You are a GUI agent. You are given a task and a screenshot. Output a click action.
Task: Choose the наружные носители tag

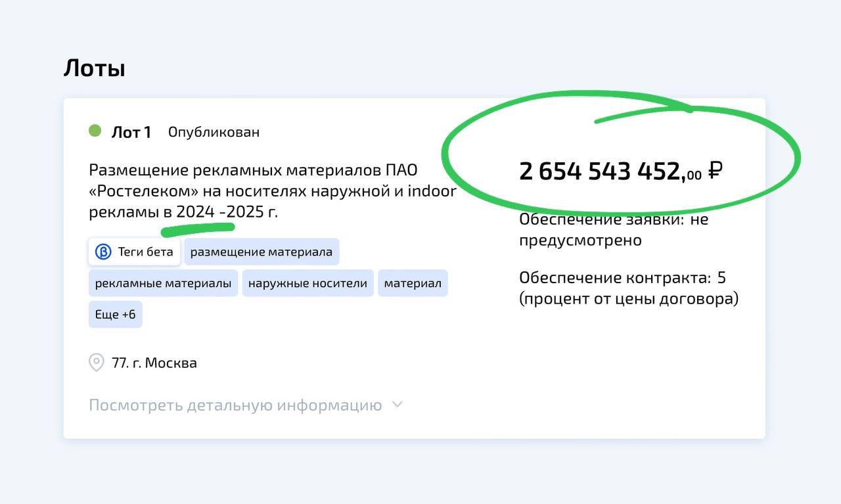pyautogui.click(x=307, y=283)
